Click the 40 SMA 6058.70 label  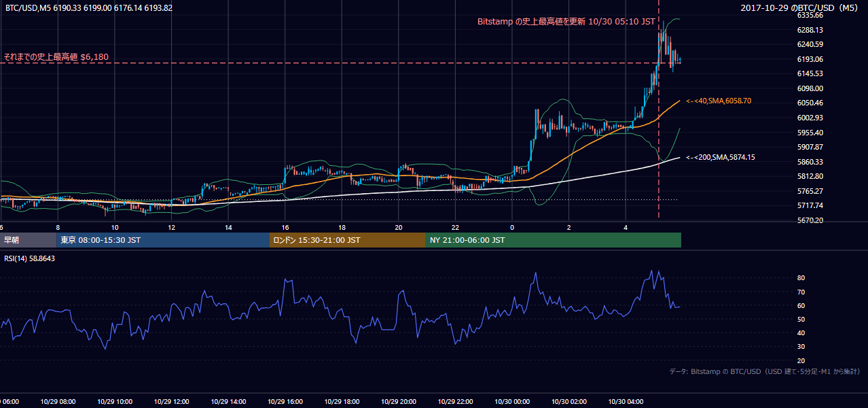(719, 101)
